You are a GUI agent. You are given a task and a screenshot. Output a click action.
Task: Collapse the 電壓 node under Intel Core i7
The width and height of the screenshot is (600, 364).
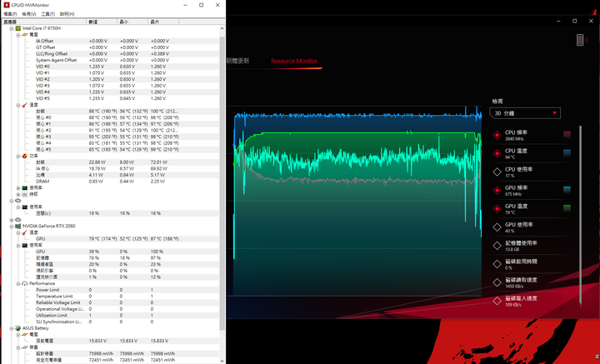(18, 35)
